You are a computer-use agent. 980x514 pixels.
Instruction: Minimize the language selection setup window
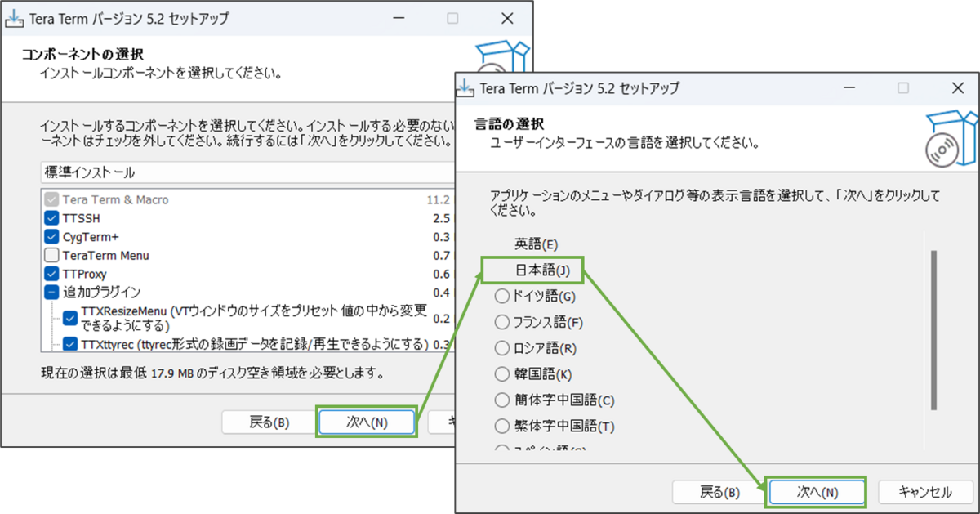848,87
